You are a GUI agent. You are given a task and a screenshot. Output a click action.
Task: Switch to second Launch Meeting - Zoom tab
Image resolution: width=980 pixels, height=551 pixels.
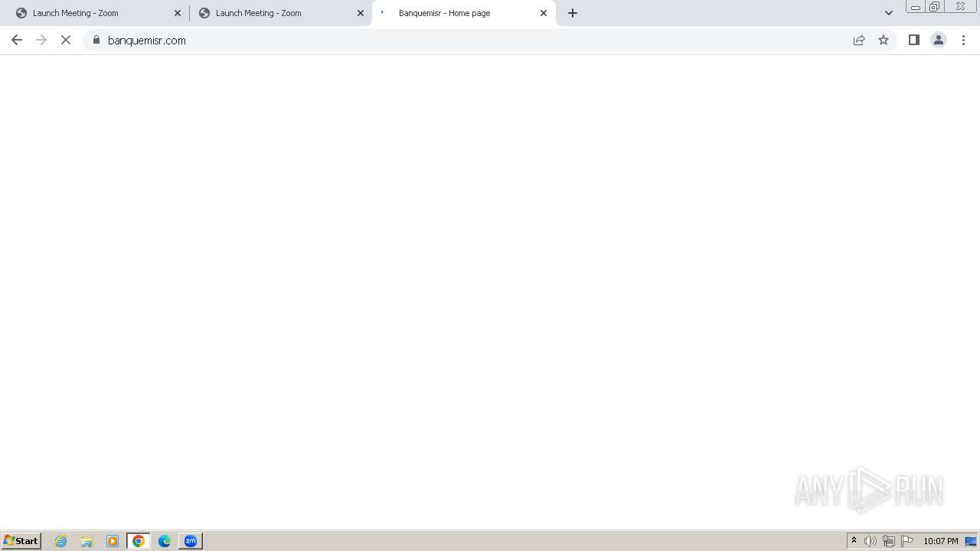pos(280,13)
